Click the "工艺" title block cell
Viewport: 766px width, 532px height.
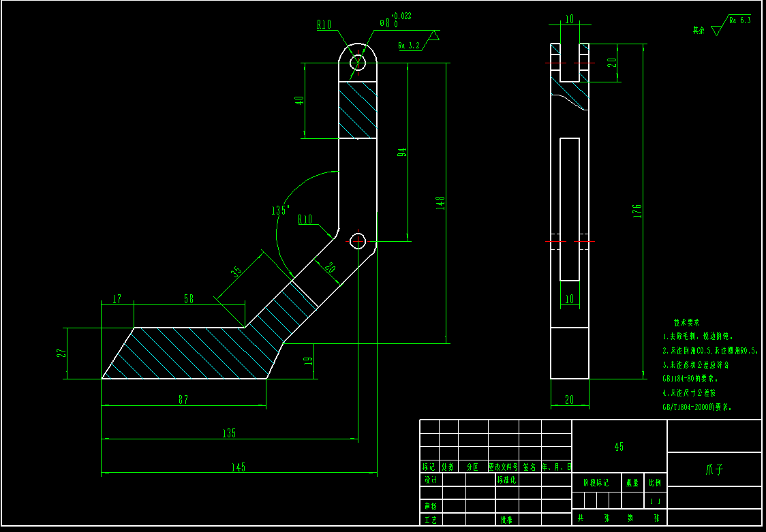pos(431,520)
